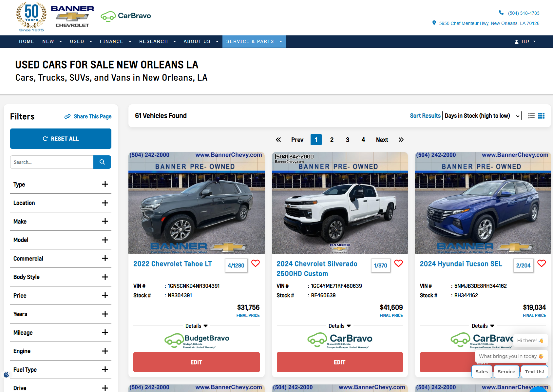Open Tahoe LT vehicle photo
Screen dimensions: 553x392
pyautogui.click(x=197, y=203)
